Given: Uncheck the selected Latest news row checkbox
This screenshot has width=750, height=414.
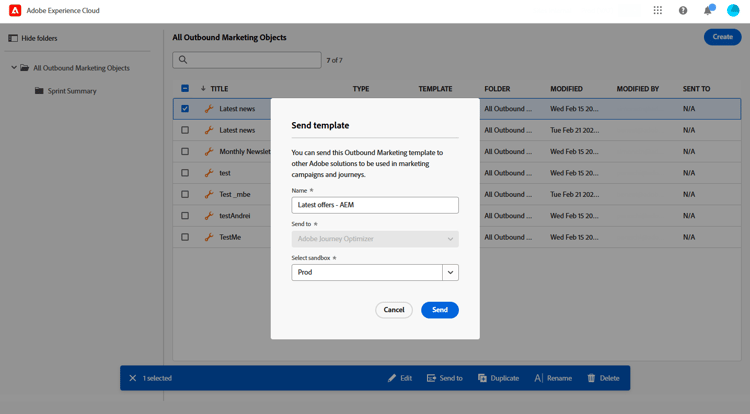Looking at the screenshot, I should 185,109.
